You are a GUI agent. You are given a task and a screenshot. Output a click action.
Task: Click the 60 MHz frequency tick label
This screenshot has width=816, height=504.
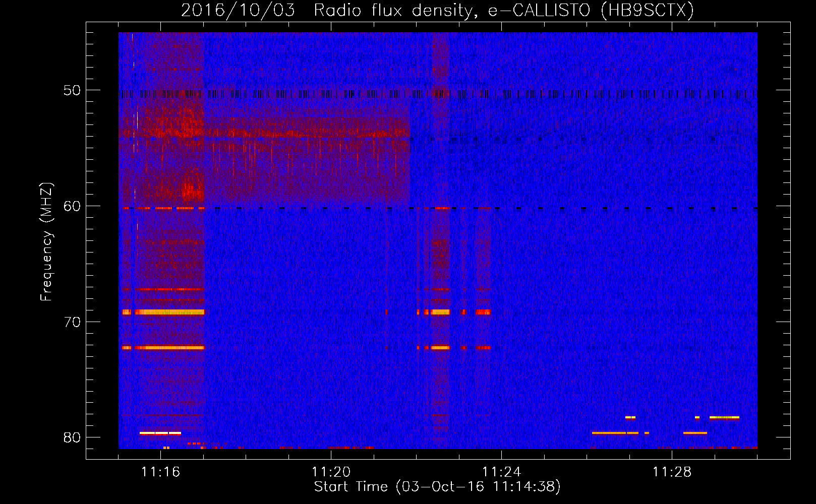click(x=72, y=206)
